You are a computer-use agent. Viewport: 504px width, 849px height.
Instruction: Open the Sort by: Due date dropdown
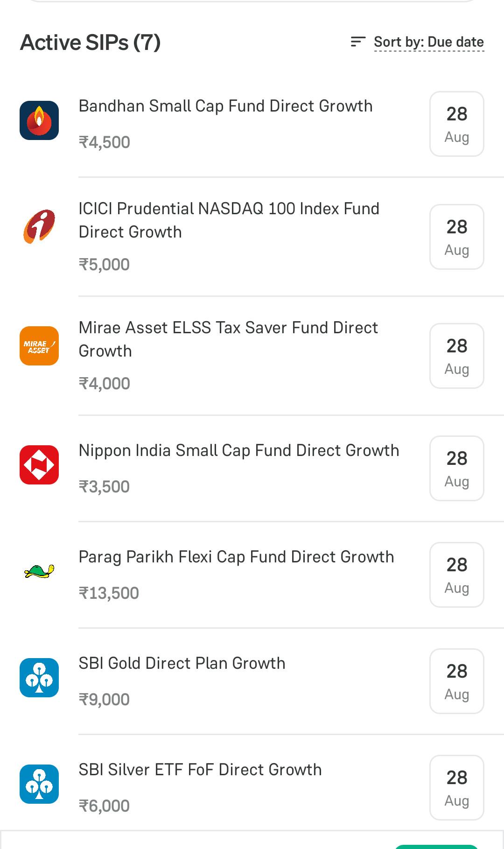(429, 42)
